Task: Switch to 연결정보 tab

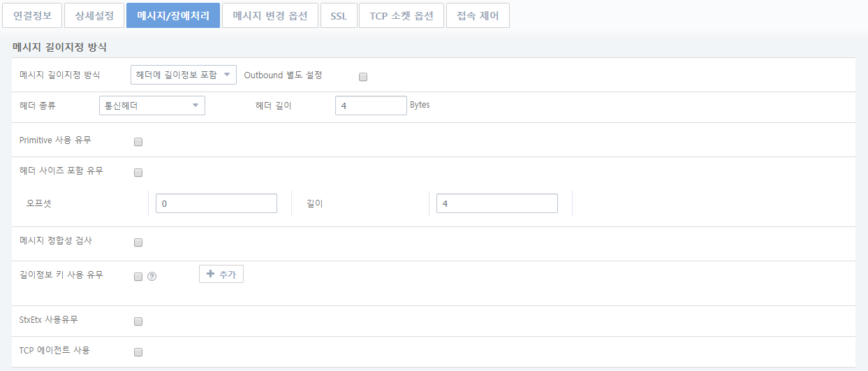Action: [32, 15]
